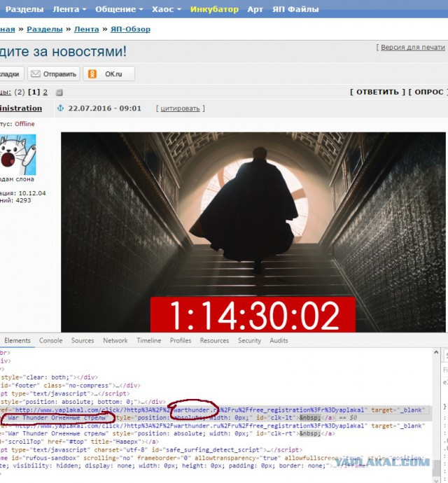
Task: Switch to the Network devtools tab
Action: click(x=115, y=340)
